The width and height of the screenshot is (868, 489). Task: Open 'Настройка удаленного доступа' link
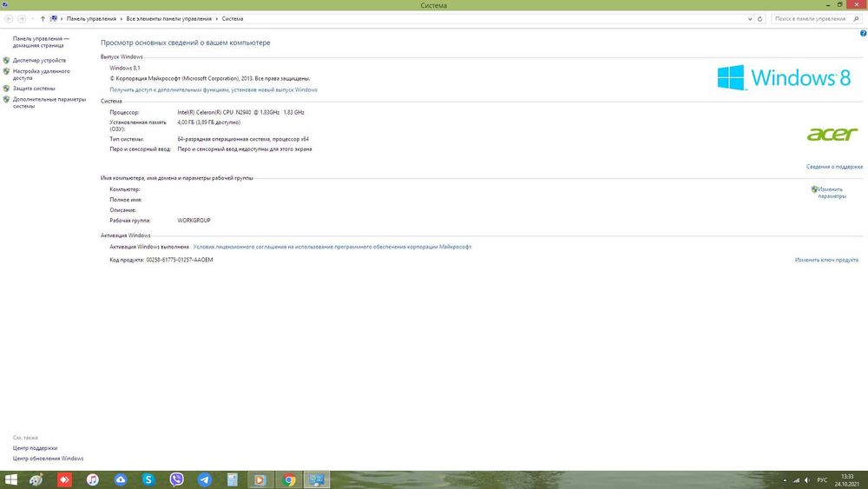[x=42, y=75]
